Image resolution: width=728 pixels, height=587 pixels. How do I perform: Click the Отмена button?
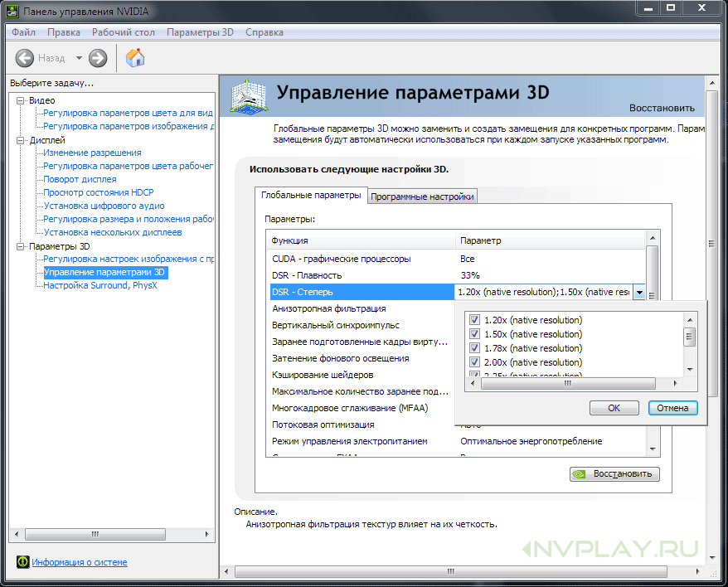point(672,408)
